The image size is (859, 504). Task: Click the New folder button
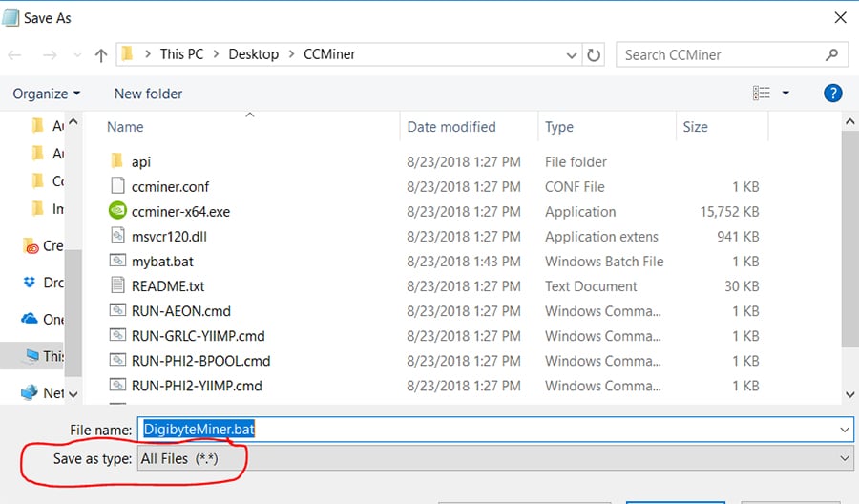coord(148,94)
